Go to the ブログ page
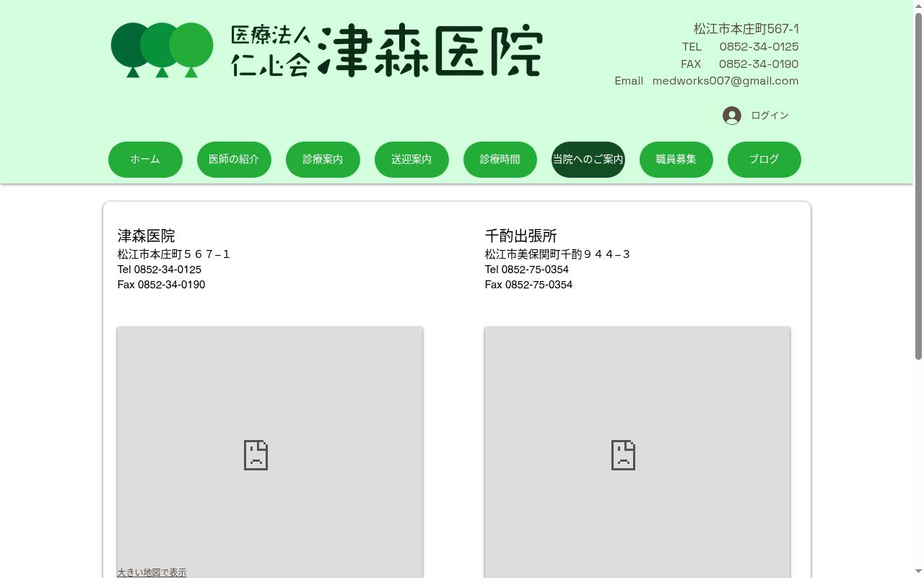Viewport: 924px width, 578px height. click(764, 160)
